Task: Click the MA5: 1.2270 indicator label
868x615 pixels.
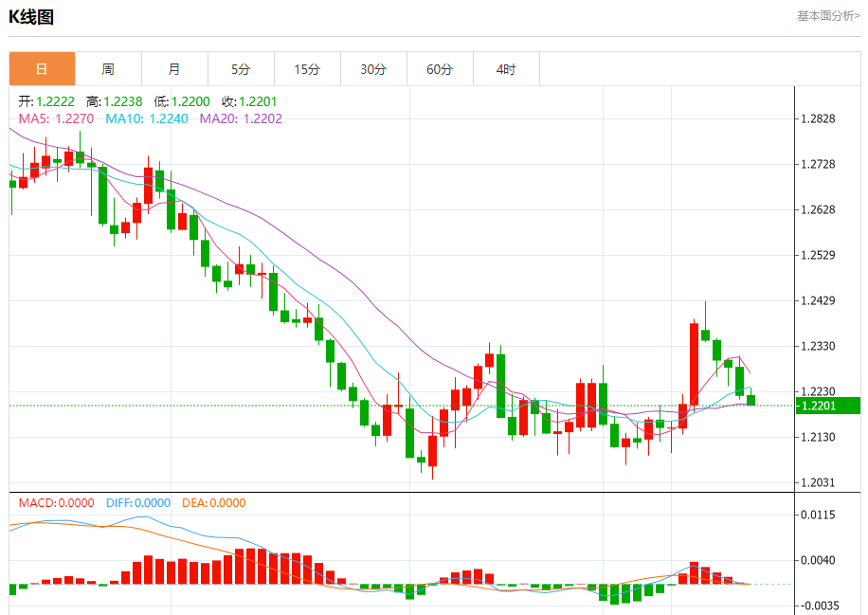Action: (57, 119)
